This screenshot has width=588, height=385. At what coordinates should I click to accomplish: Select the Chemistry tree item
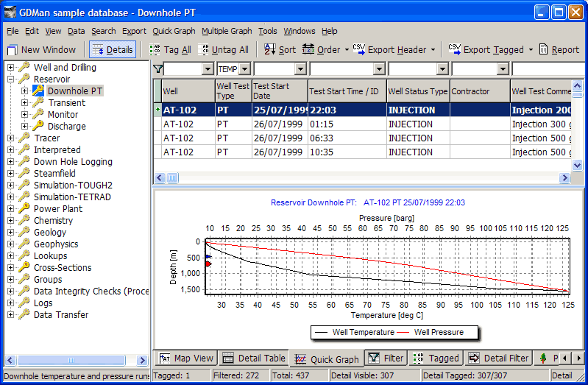click(53, 221)
